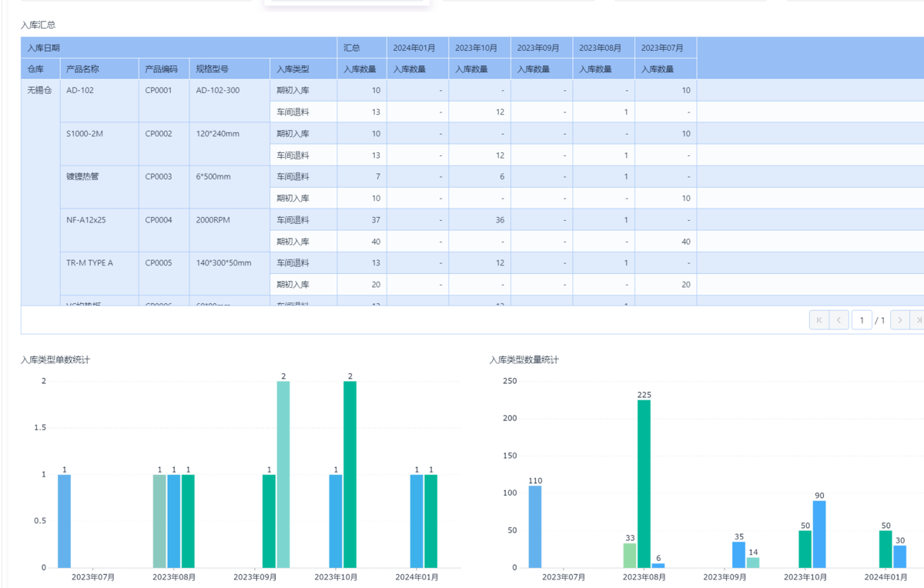Select product code CP0004
Image resolution: width=924 pixels, height=588 pixels.
pos(164,230)
